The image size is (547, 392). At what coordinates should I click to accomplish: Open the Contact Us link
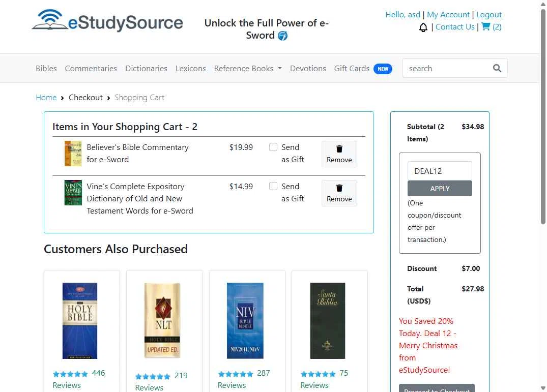tap(455, 27)
